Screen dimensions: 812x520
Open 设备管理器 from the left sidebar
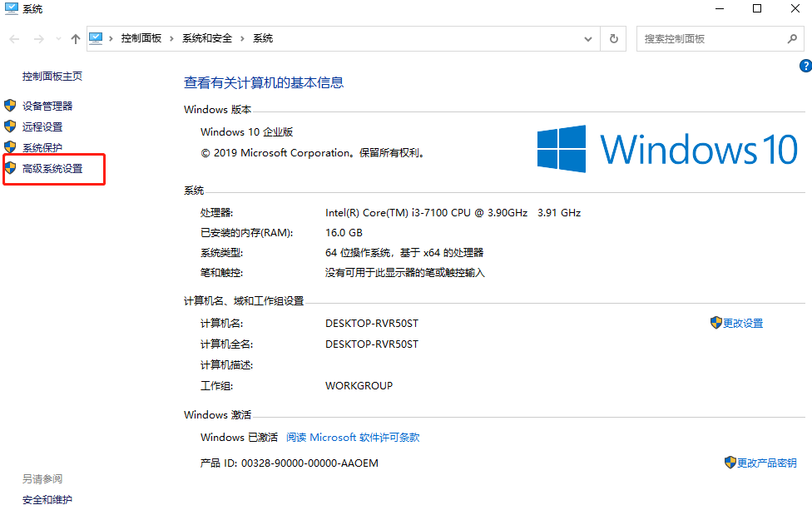coord(47,106)
